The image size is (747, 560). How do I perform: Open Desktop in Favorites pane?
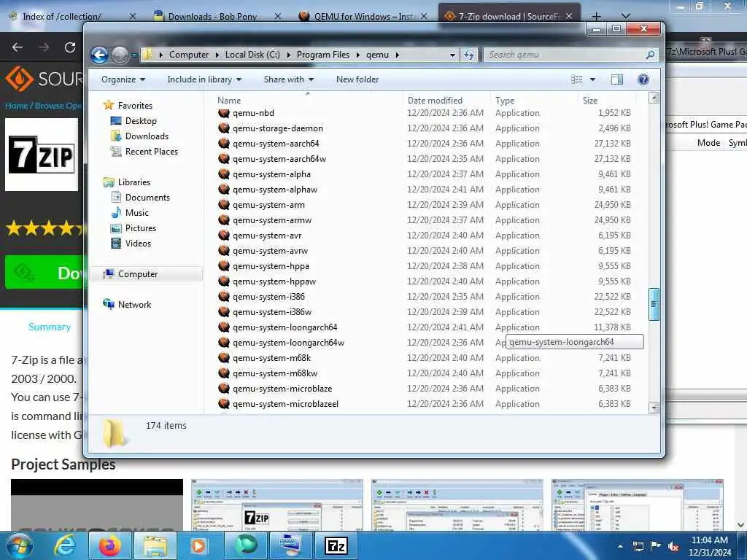(141, 121)
